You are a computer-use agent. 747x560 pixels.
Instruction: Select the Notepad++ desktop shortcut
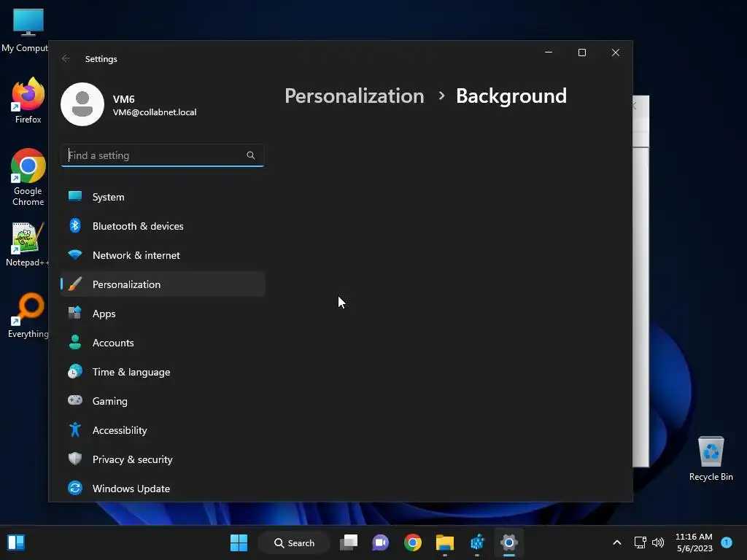(27, 245)
